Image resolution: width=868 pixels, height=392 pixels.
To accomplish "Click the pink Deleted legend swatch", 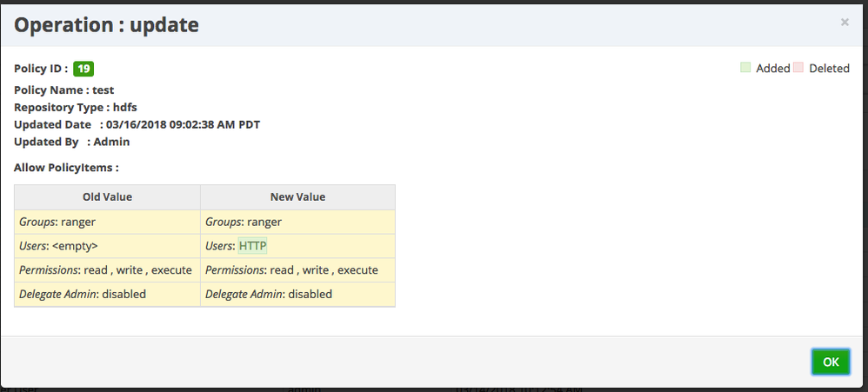I will (798, 68).
